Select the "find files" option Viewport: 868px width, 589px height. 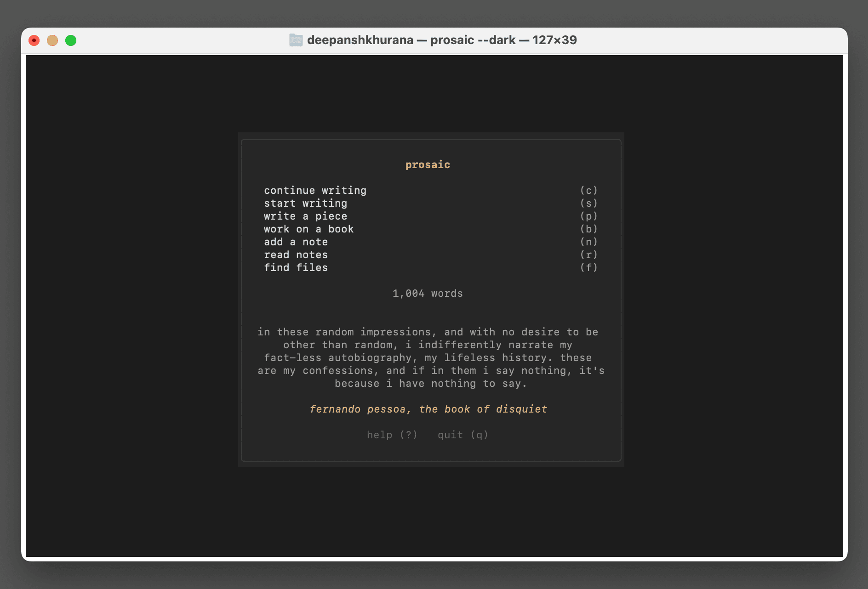[x=296, y=267]
